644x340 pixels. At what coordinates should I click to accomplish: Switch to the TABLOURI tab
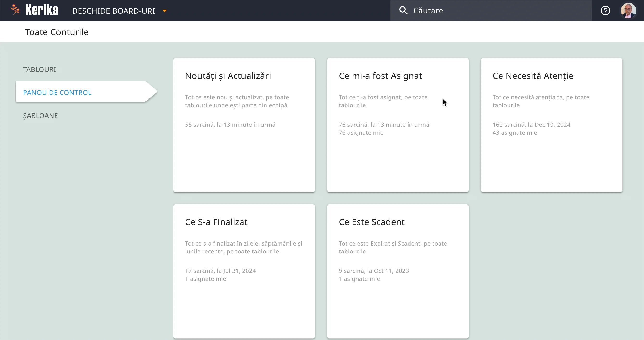point(39,69)
